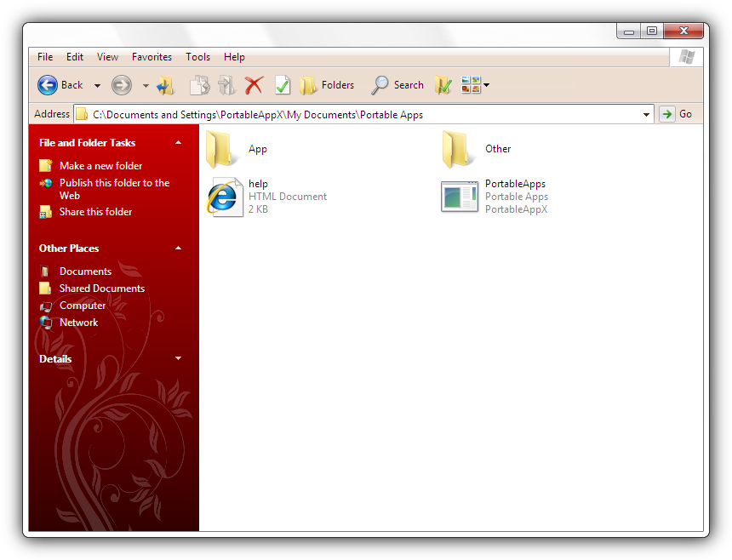Screen dimensions: 732x560
Task: Click the Move To toolbar icon
Action: pos(227,85)
